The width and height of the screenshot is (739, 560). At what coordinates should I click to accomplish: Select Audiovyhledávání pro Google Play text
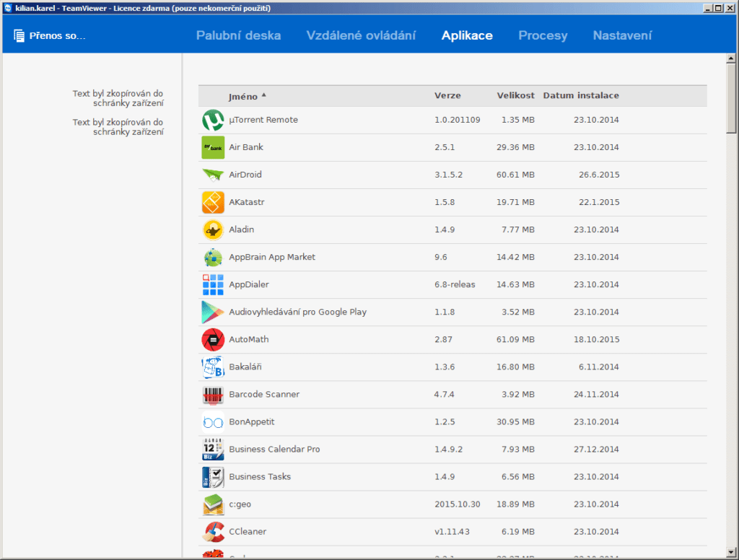pos(297,312)
